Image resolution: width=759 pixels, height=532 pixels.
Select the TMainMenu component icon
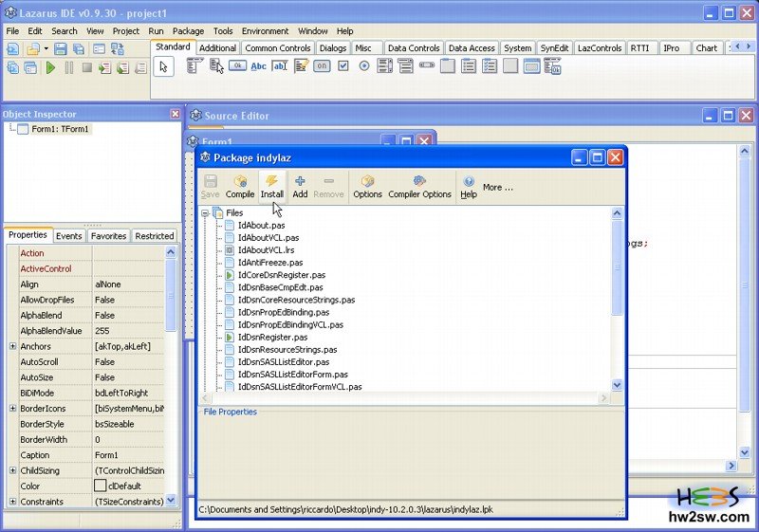tap(194, 65)
